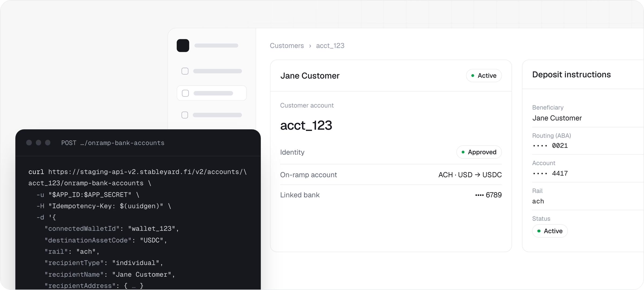Click the Active status badge in Deposit instructions
The height and width of the screenshot is (290, 644).
(x=550, y=231)
